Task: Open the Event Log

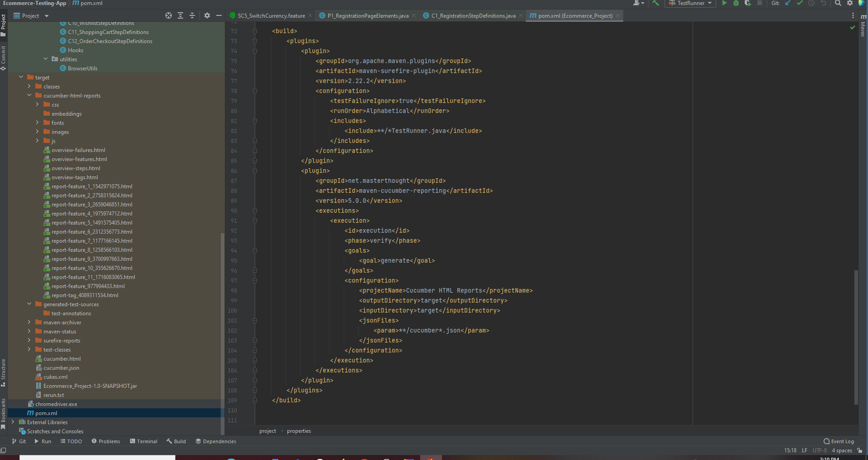Action: tap(839, 441)
